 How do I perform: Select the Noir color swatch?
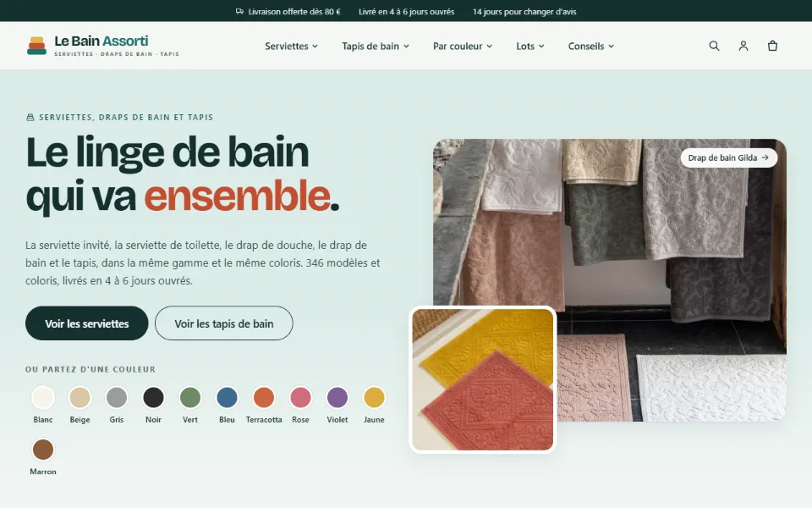[x=153, y=398]
